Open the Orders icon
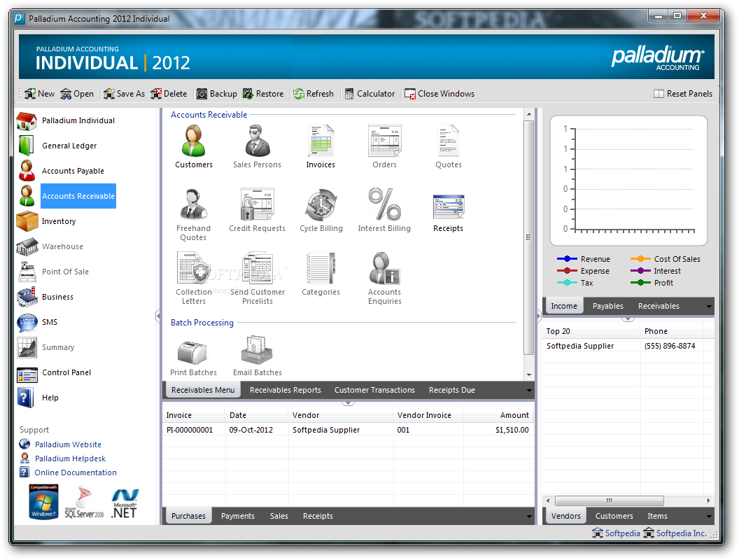This screenshot has width=739, height=560. tap(385, 146)
